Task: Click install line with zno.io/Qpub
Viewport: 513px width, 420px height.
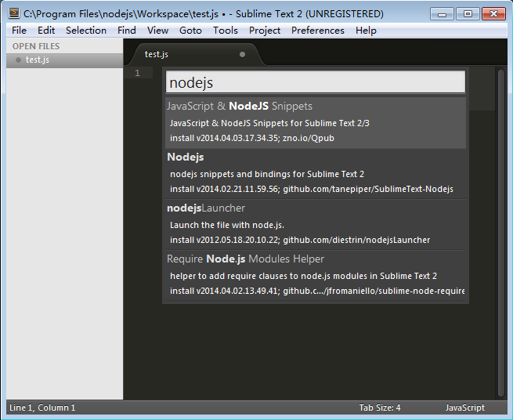Action: pos(252,138)
